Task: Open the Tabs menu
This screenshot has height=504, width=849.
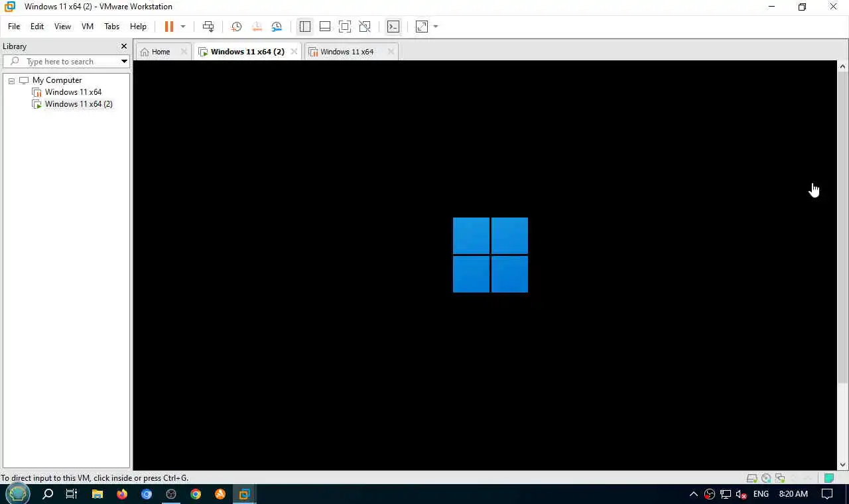Action: point(111,27)
